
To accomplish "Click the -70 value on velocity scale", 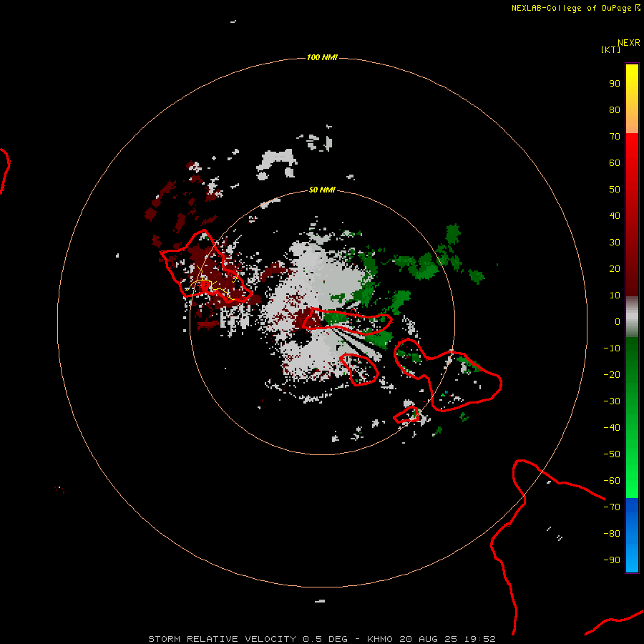I will [612, 507].
